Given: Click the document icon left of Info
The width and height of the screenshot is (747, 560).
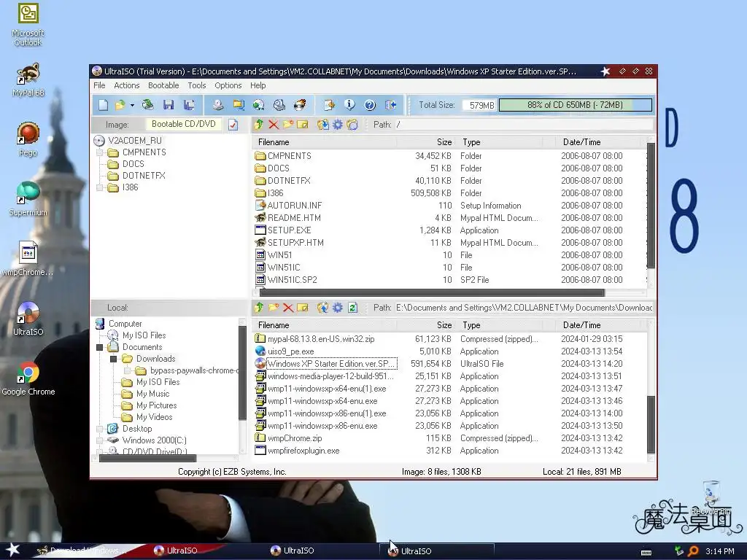Looking at the screenshot, I should pyautogui.click(x=329, y=105).
